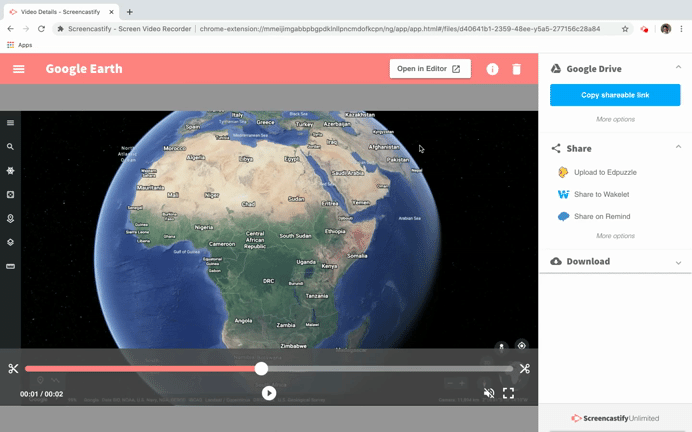This screenshot has height=432, width=692.
Task: Open Google Earth Voyager wheel icon
Action: [10, 170]
